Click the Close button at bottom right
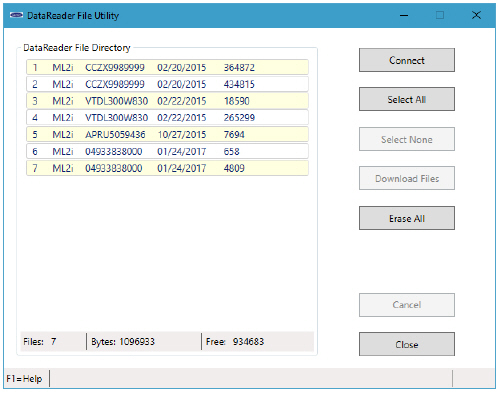 pos(407,344)
